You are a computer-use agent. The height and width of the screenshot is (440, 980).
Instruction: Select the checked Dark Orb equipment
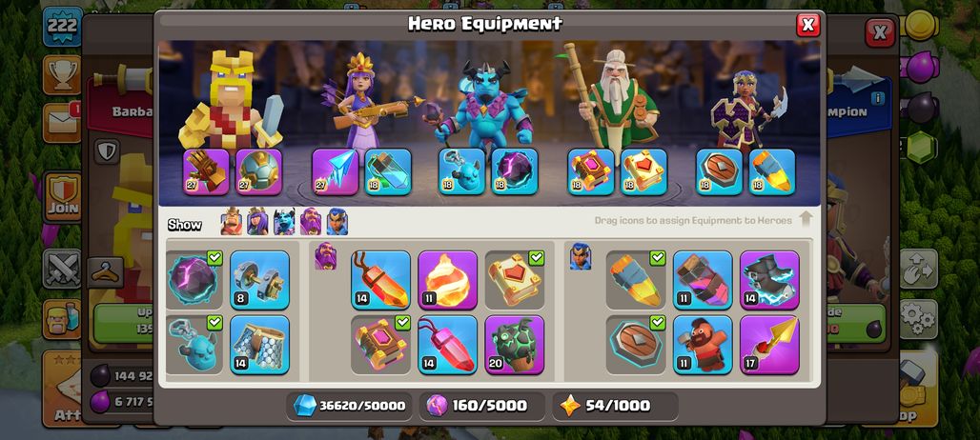click(194, 280)
